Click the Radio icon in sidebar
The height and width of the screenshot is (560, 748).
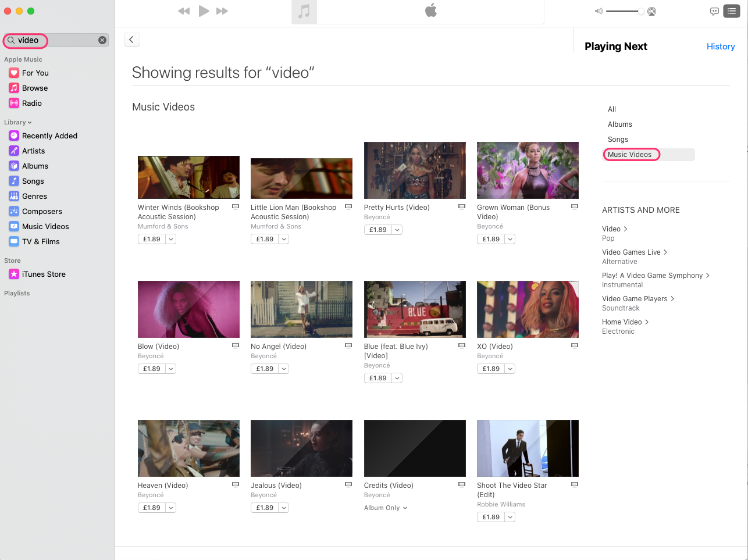click(14, 103)
